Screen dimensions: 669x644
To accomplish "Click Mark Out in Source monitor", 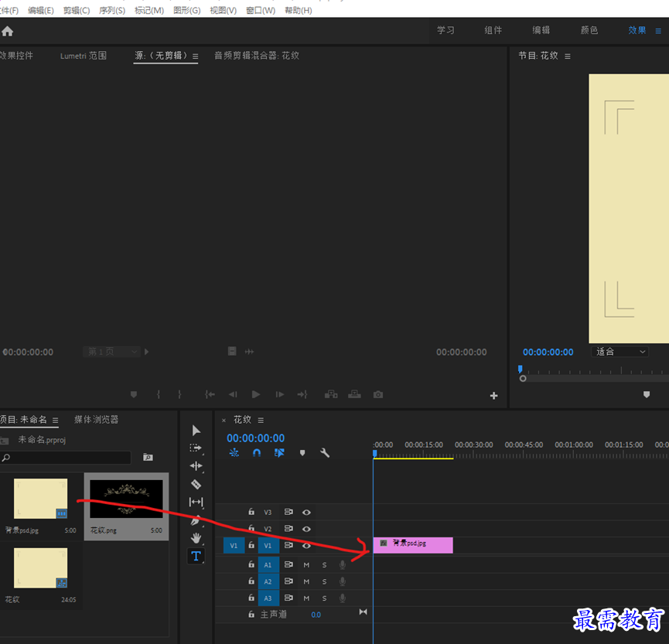I will [x=179, y=394].
